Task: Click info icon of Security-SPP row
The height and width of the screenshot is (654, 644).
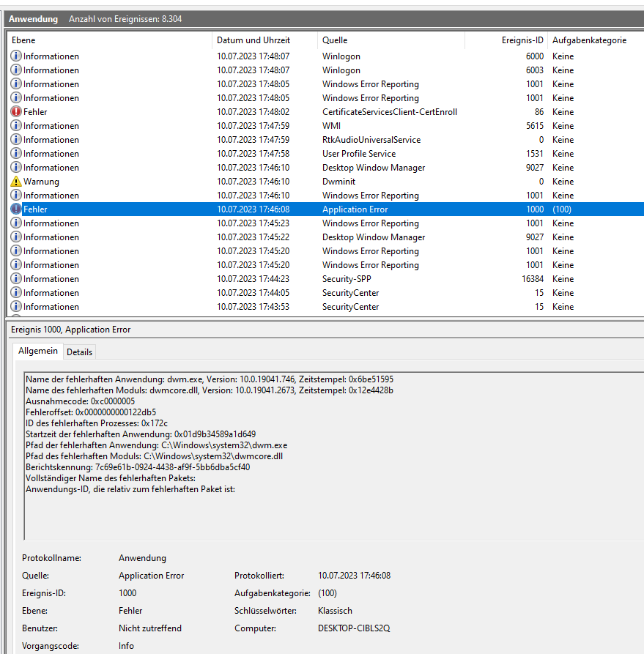Action: pyautogui.click(x=16, y=278)
